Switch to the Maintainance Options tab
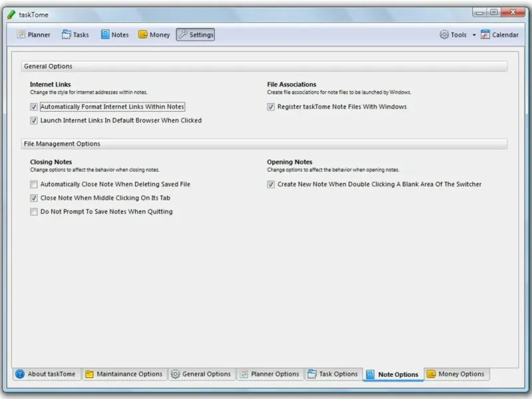 coord(124,374)
